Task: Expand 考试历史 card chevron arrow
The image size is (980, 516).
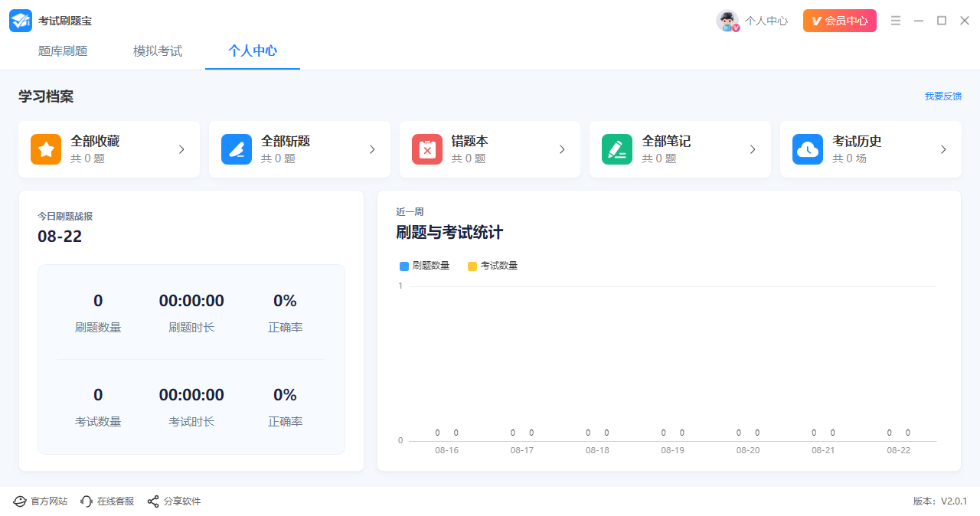Action: click(x=943, y=149)
